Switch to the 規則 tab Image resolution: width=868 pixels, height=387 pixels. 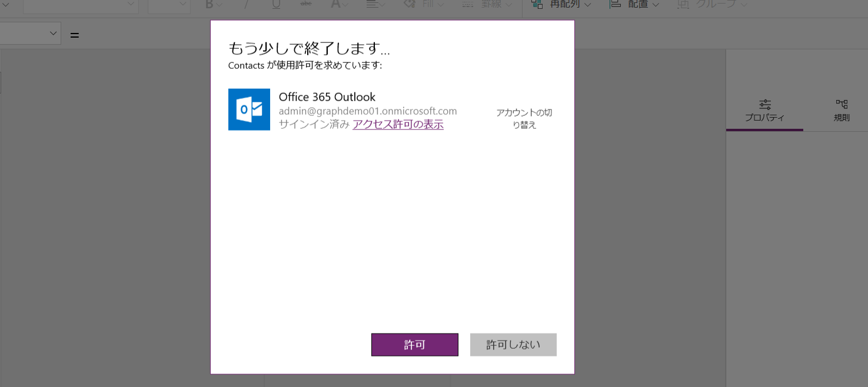pos(842,111)
